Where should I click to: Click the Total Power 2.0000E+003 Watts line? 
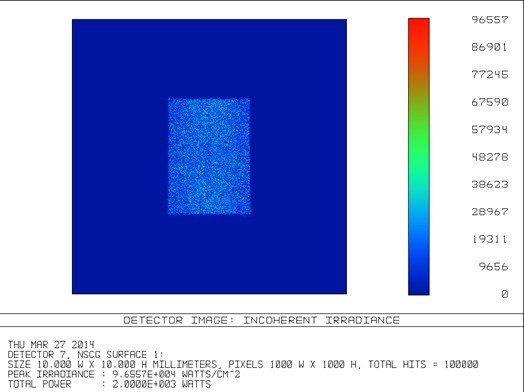point(109,384)
